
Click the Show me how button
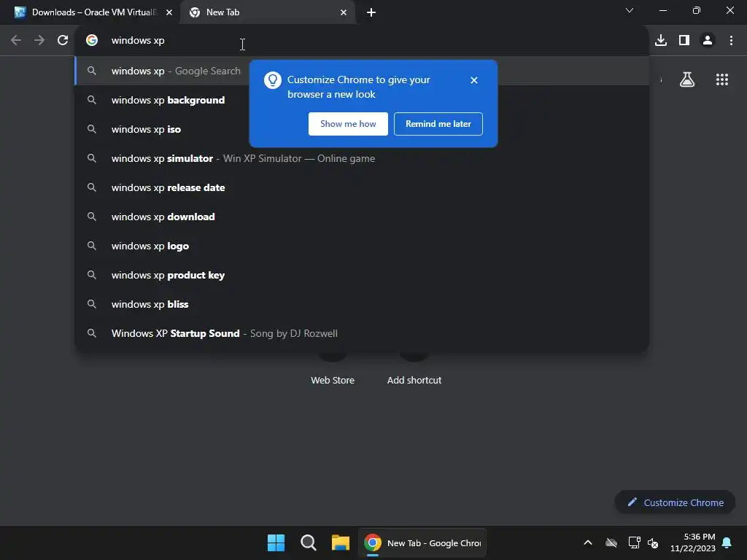pyautogui.click(x=348, y=124)
